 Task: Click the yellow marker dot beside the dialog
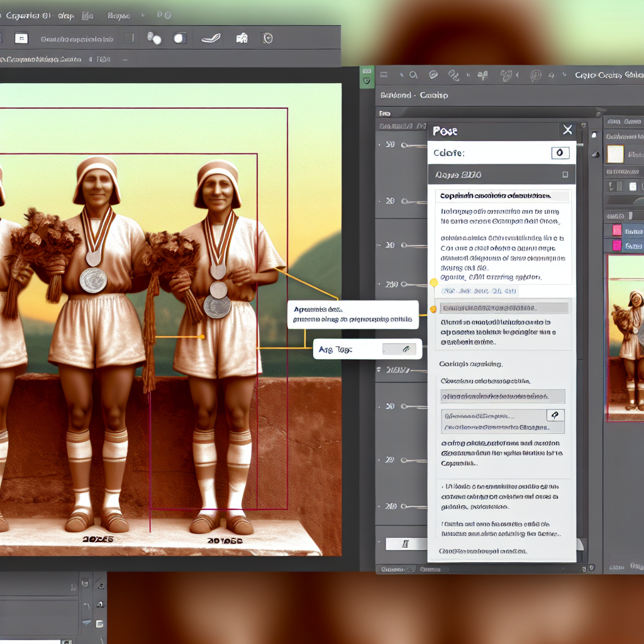pos(433,282)
